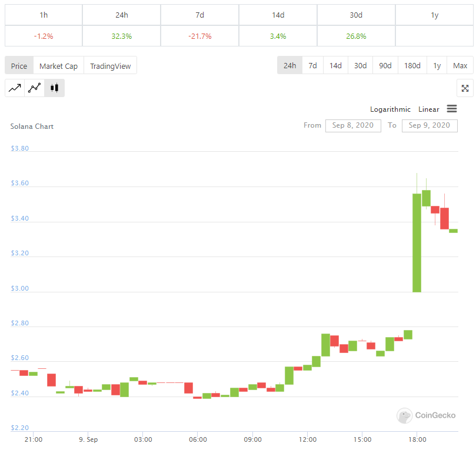Click the 1y column header

click(434, 15)
